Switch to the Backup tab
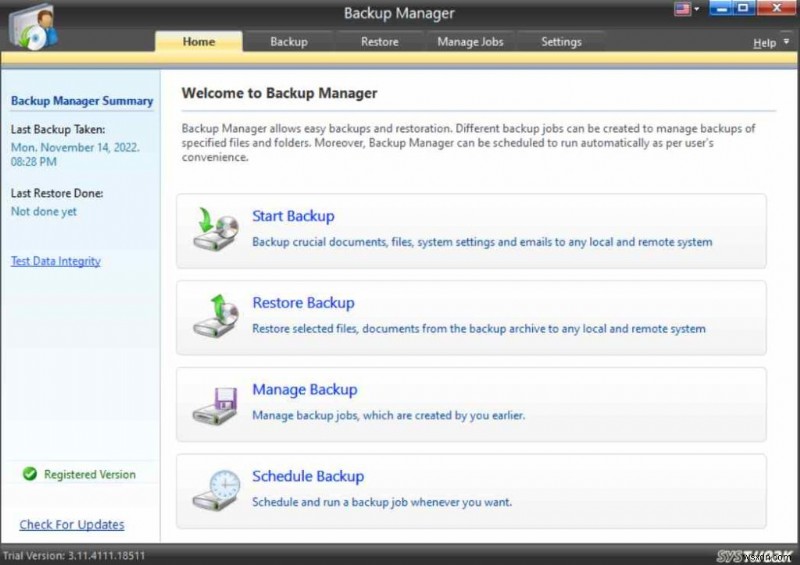 point(289,42)
